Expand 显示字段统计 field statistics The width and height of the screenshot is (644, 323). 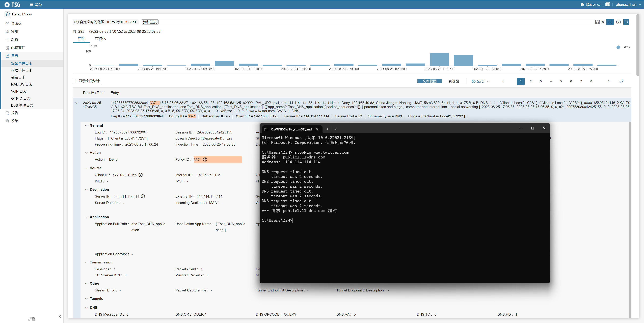87,81
